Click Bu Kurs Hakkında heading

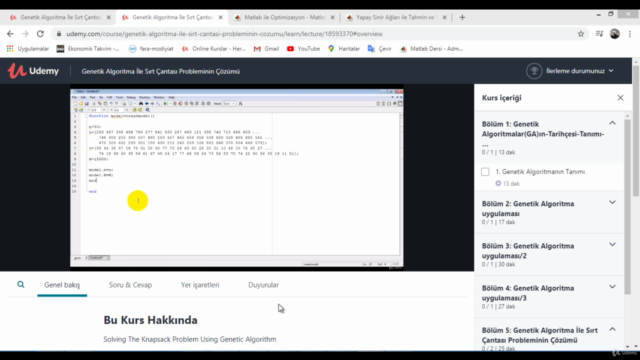click(150, 320)
